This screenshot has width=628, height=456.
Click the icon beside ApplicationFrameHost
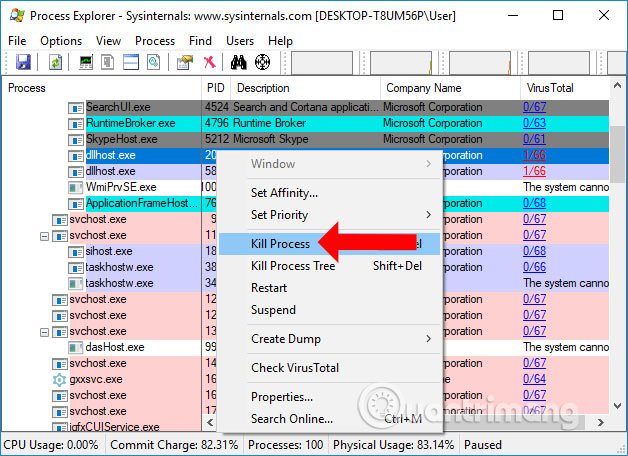76,204
